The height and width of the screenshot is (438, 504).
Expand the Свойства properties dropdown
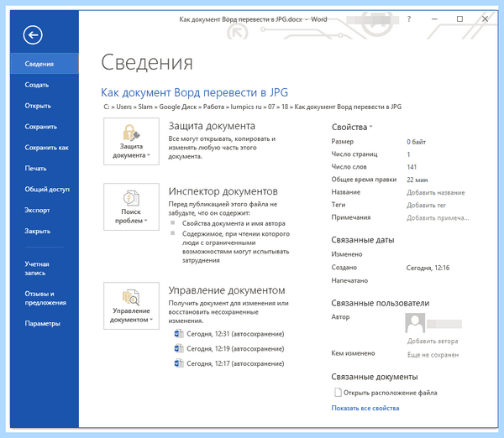click(352, 128)
